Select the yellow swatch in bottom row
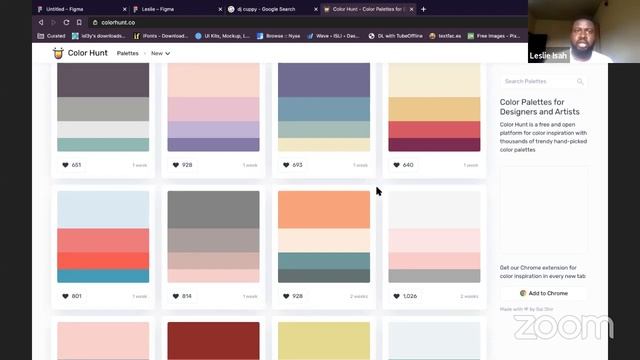The image size is (640, 360). click(324, 341)
